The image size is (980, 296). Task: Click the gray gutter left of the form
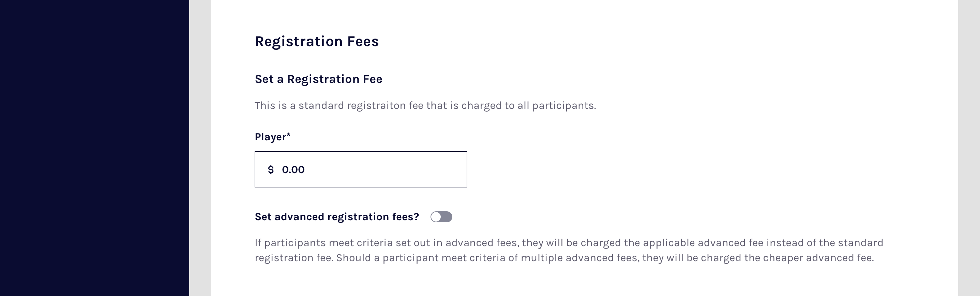200,148
